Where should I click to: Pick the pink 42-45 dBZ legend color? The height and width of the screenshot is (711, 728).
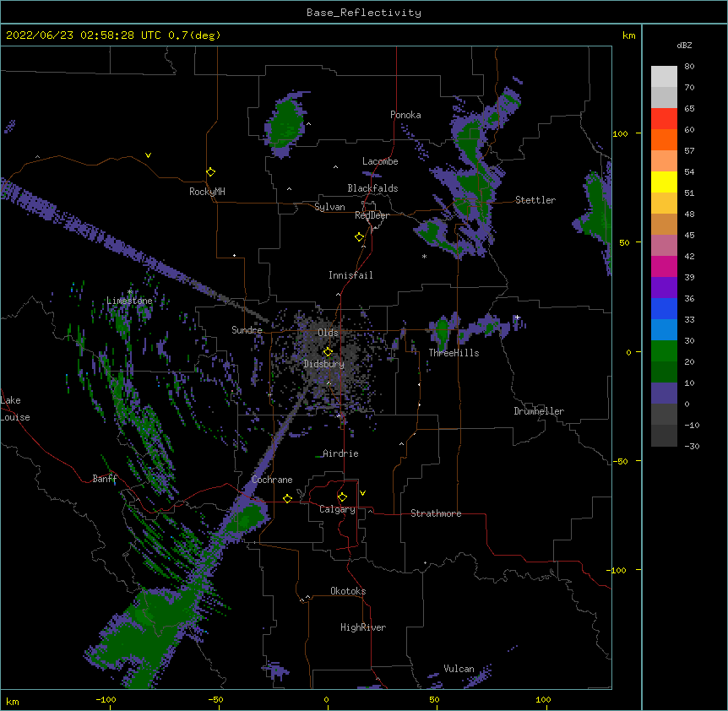tap(664, 246)
